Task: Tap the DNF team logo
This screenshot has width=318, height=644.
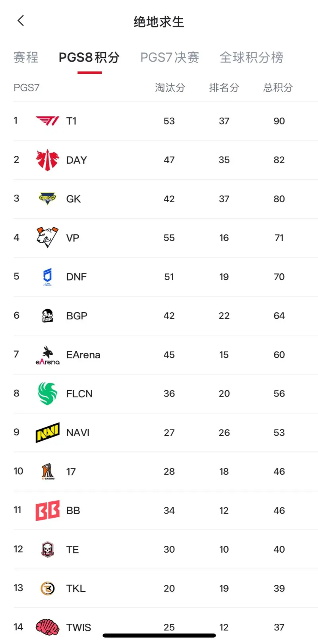Action: 47,277
